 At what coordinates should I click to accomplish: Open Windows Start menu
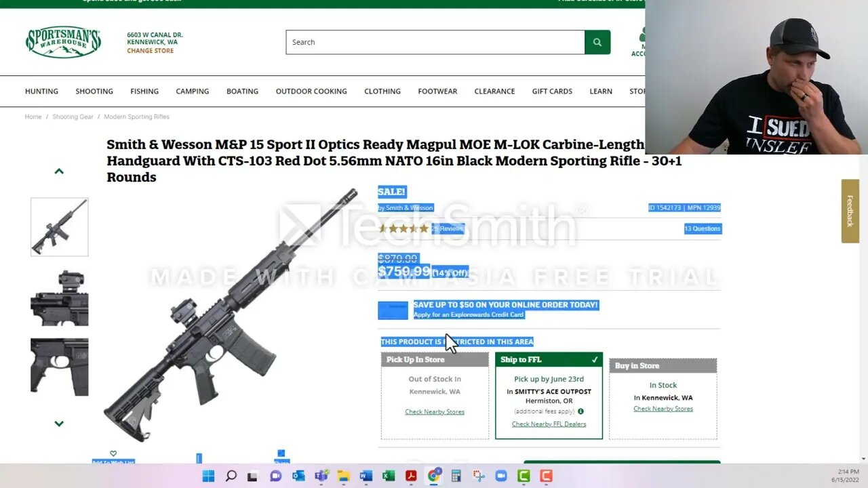(x=208, y=476)
